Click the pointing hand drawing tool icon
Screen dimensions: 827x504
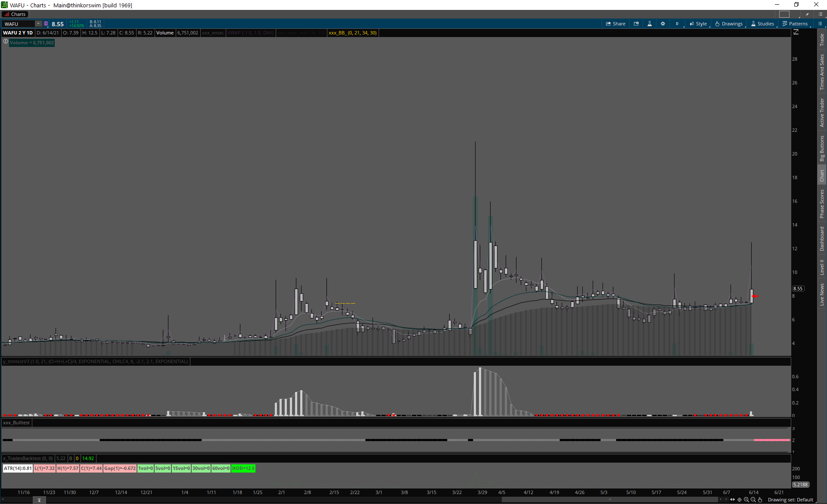tap(760, 500)
